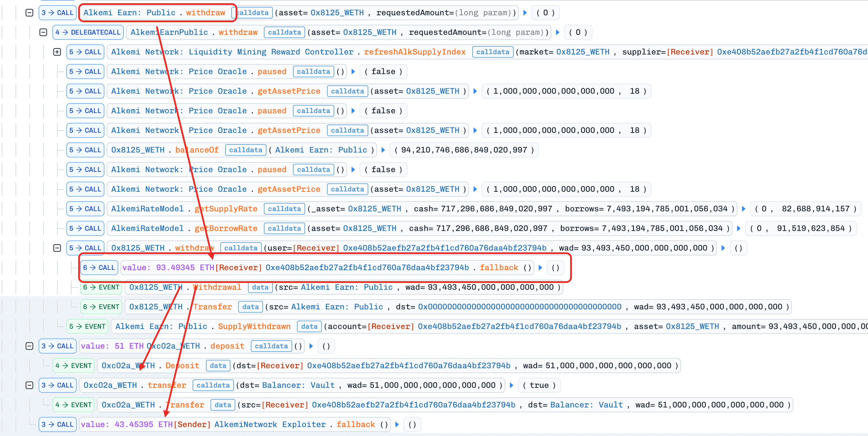Screen dimensions: 868x436
Task: Collapse the level 3 Alkemi Earn withdraw call
Action: [x=29, y=13]
